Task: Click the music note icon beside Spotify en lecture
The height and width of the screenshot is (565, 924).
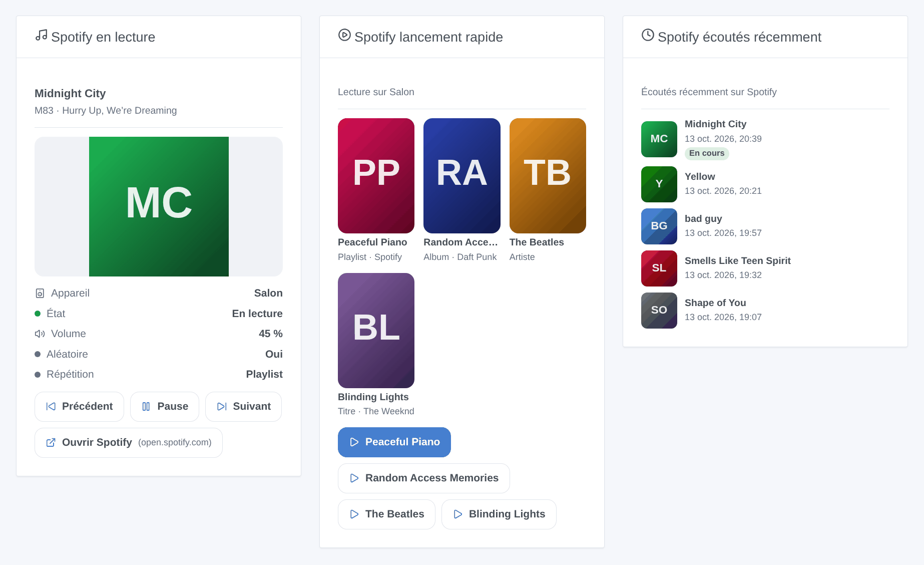Action: (x=41, y=35)
